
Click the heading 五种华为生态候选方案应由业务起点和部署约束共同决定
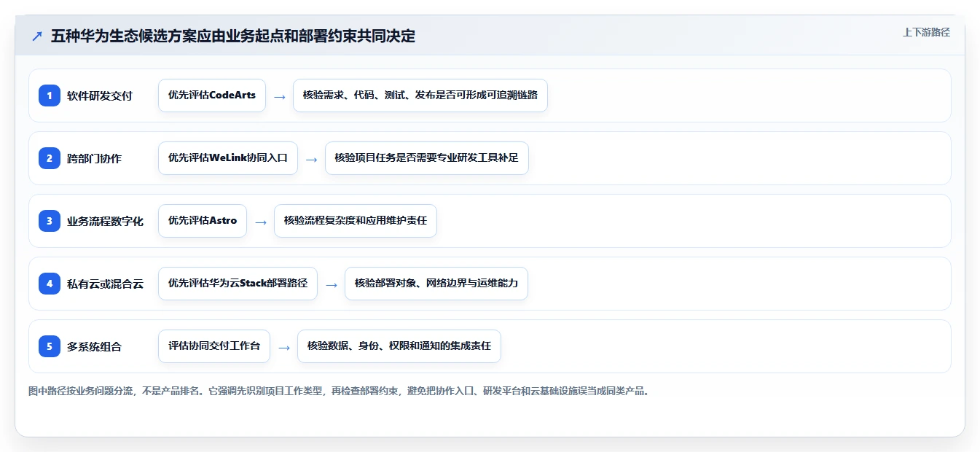233,36
